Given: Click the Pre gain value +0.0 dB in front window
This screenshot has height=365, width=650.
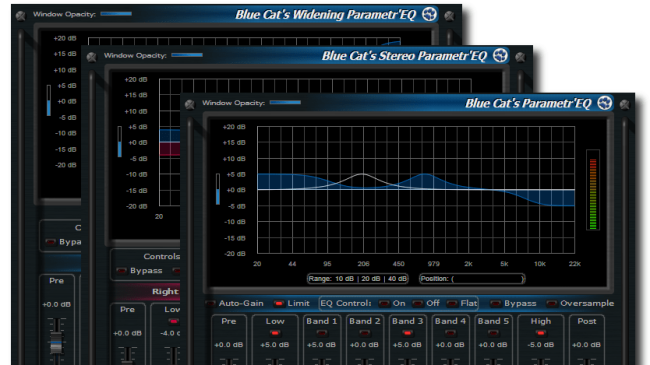Looking at the screenshot, I should (x=228, y=345).
